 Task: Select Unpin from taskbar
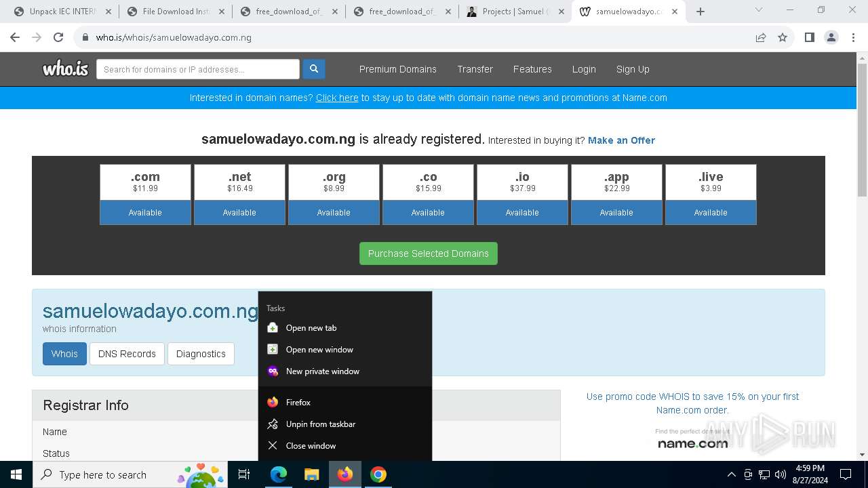(345, 424)
